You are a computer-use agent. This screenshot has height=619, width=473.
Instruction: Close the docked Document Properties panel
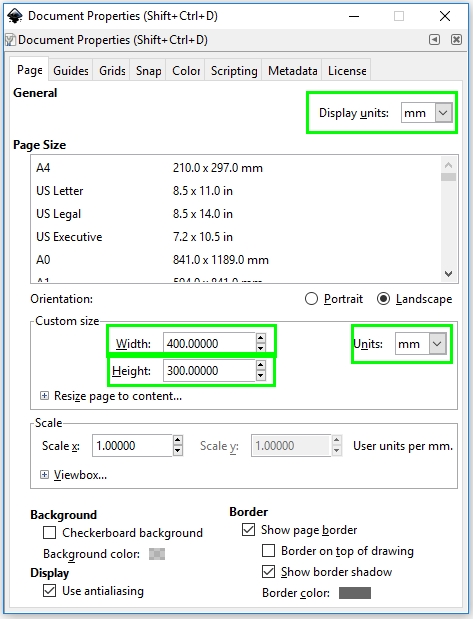click(456, 39)
